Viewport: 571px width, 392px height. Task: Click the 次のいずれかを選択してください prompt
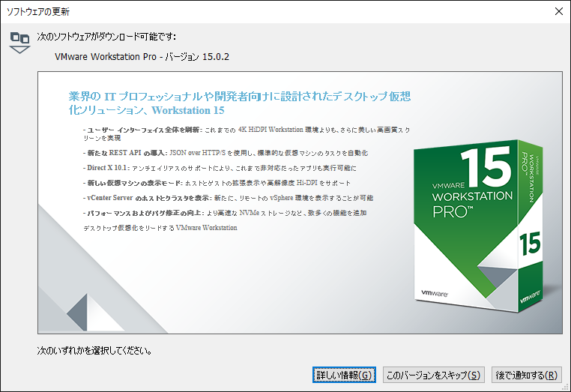[x=94, y=351]
